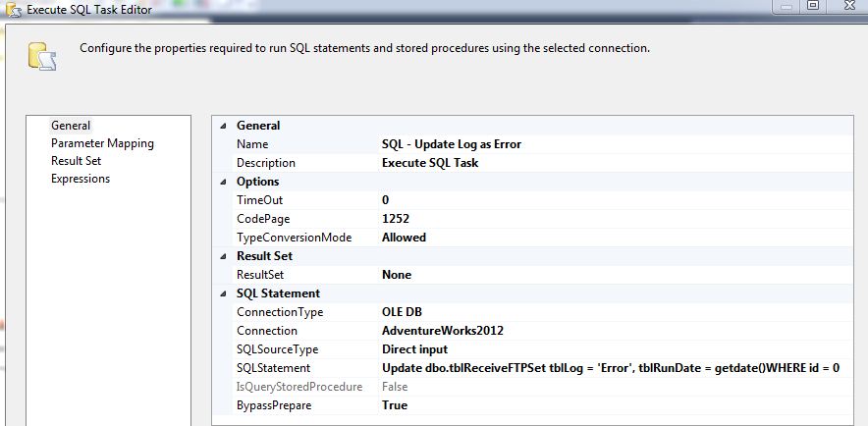Open the Result Set page
The width and height of the screenshot is (868, 426).
(x=76, y=161)
